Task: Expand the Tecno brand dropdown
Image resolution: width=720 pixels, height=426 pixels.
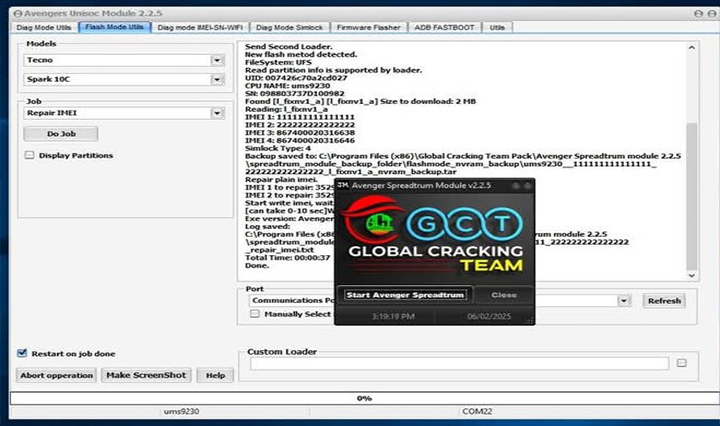Action: [217, 60]
